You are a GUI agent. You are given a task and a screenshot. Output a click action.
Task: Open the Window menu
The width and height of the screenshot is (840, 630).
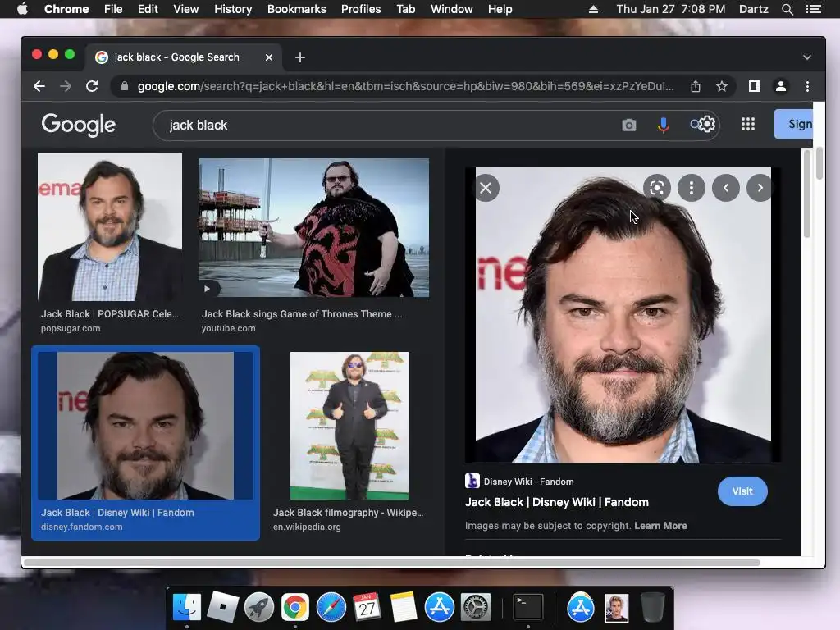452,9
